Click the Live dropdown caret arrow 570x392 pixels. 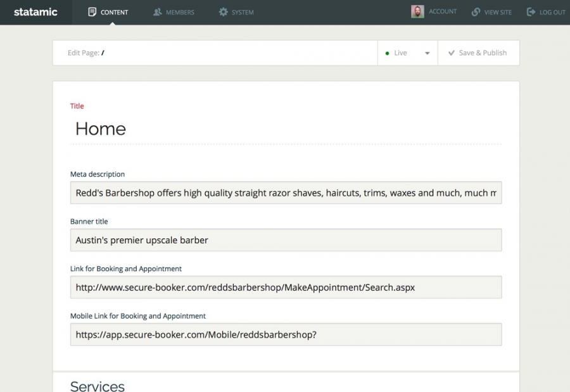[x=427, y=53]
